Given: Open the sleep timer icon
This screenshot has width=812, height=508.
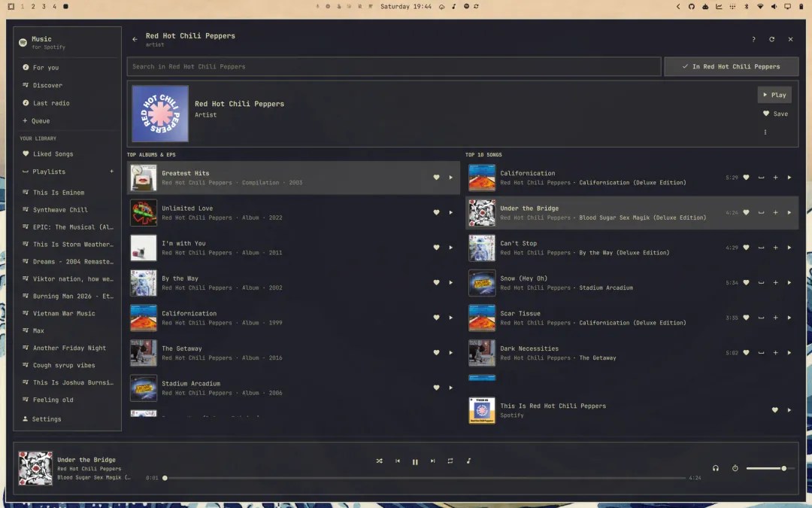Looking at the screenshot, I should 735,468.
